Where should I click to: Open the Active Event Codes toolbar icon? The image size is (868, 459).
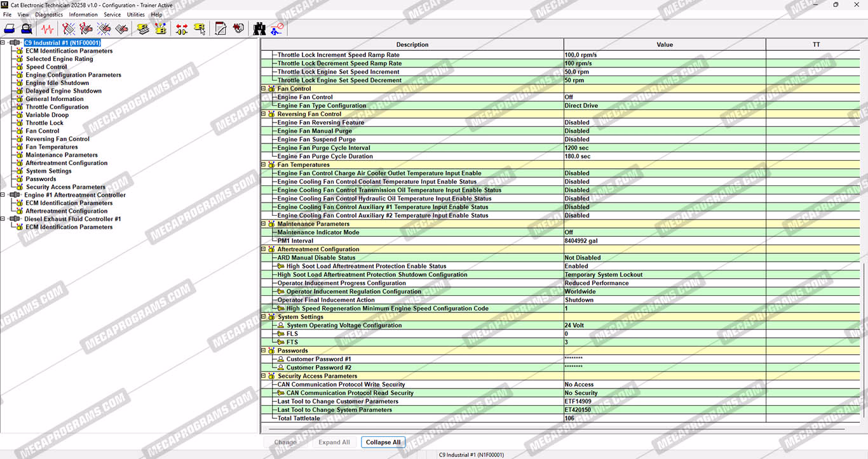(x=105, y=29)
